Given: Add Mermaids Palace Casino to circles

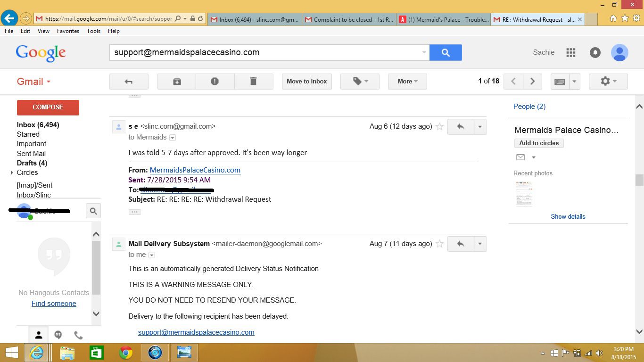Looking at the screenshot, I should pyautogui.click(x=539, y=143).
